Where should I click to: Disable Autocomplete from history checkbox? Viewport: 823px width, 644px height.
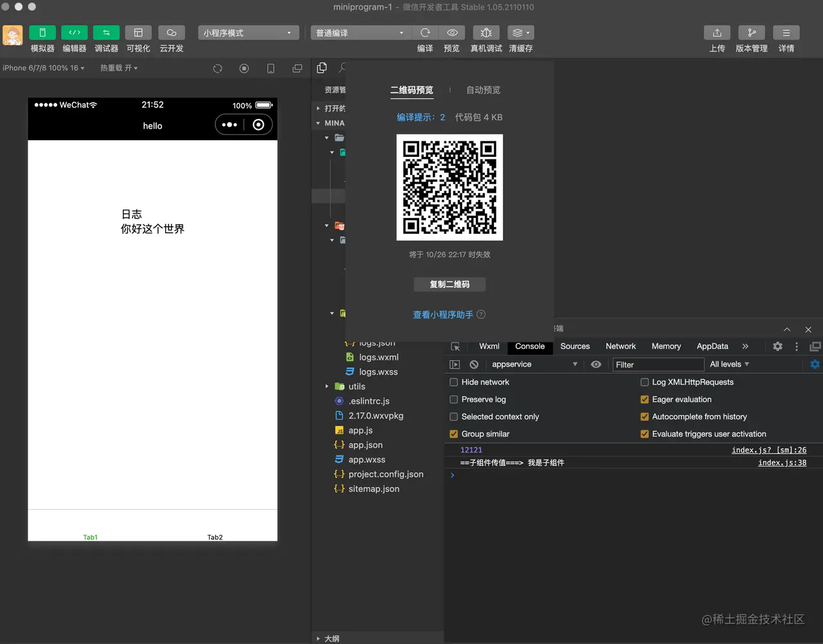pyautogui.click(x=644, y=416)
